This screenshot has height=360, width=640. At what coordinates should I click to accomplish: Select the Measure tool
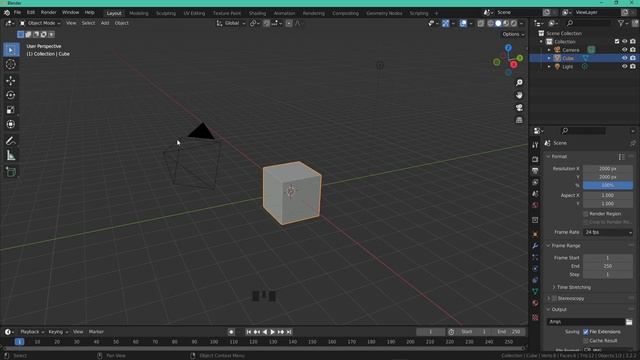pos(11,156)
